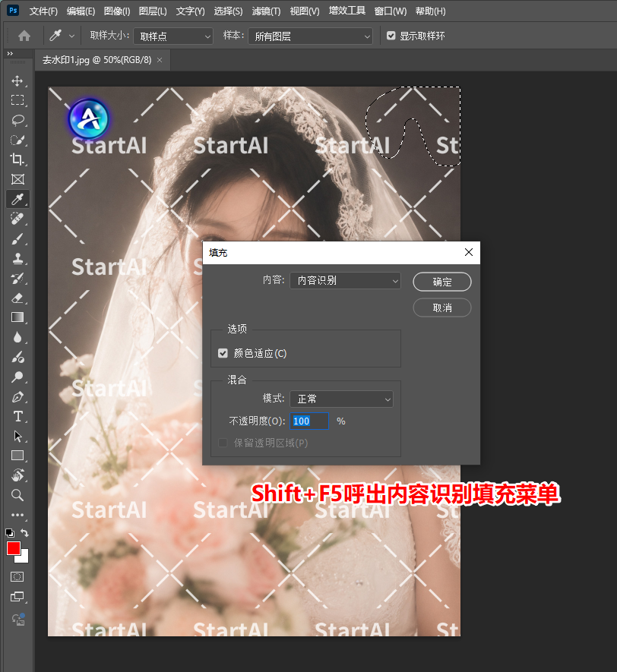The width and height of the screenshot is (617, 672).
Task: Select the Eraser tool
Action: [17, 298]
